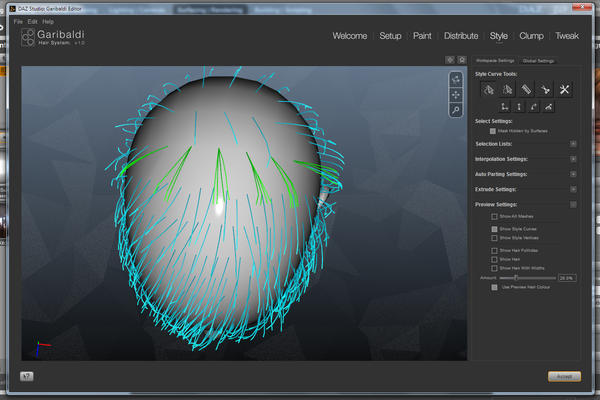The image size is (600, 400).
Task: Click the help question mark button
Action: pos(26,376)
